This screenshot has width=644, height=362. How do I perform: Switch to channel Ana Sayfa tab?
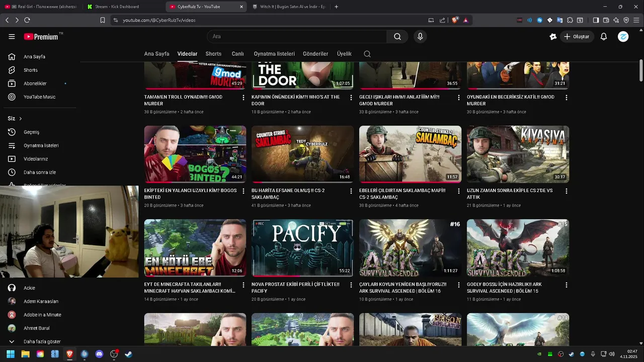point(156,54)
